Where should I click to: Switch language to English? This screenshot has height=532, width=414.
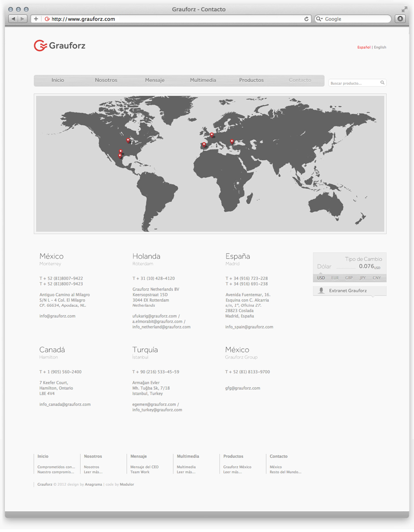pyautogui.click(x=380, y=47)
